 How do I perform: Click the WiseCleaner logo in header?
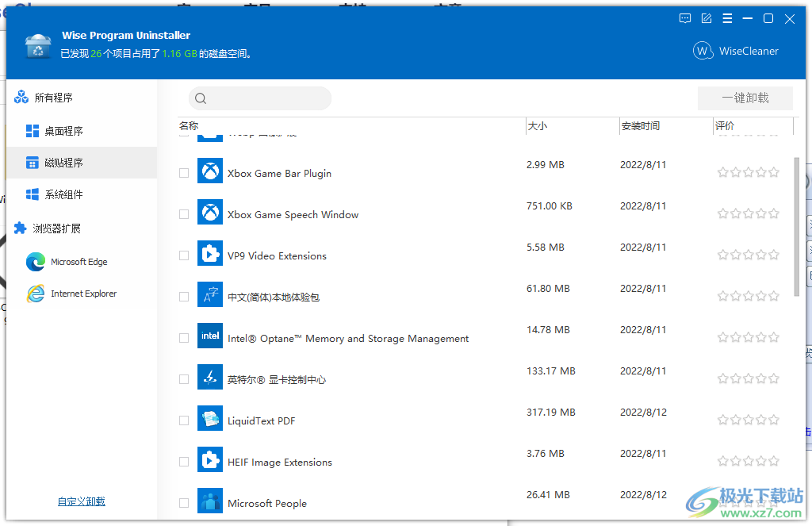click(703, 50)
